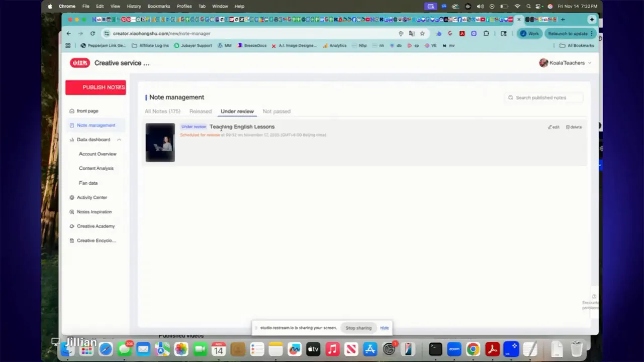The width and height of the screenshot is (644, 362).
Task: Click the volume icon in the menu bar
Action: coord(480,6)
